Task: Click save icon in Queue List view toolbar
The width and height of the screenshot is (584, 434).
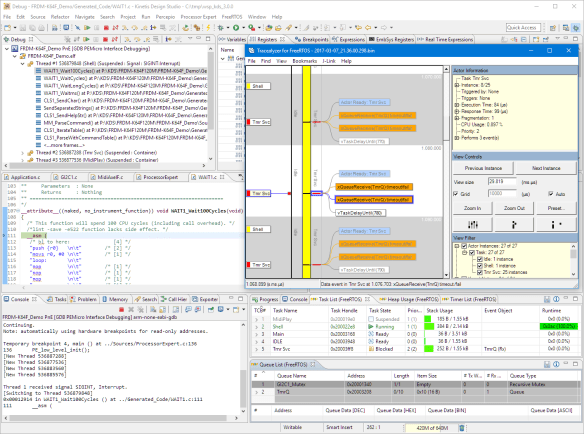Action: point(547,364)
